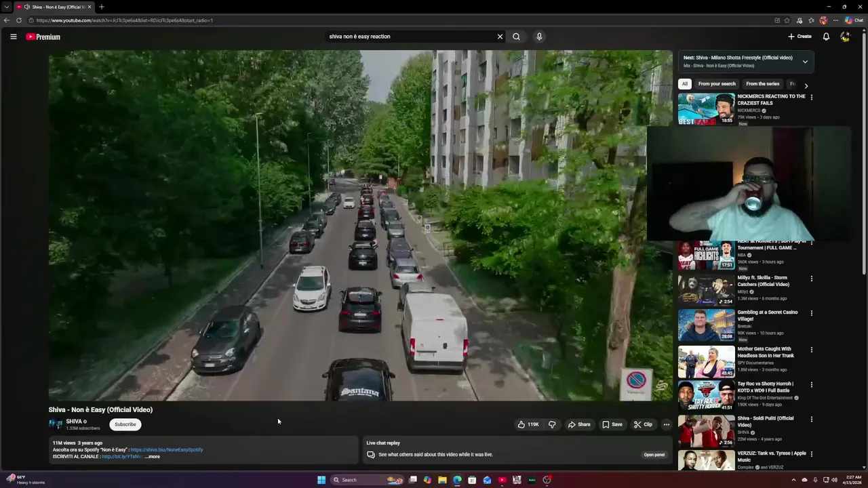Click the taskbar Search box
This screenshot has width=868, height=488.
pyautogui.click(x=366, y=480)
